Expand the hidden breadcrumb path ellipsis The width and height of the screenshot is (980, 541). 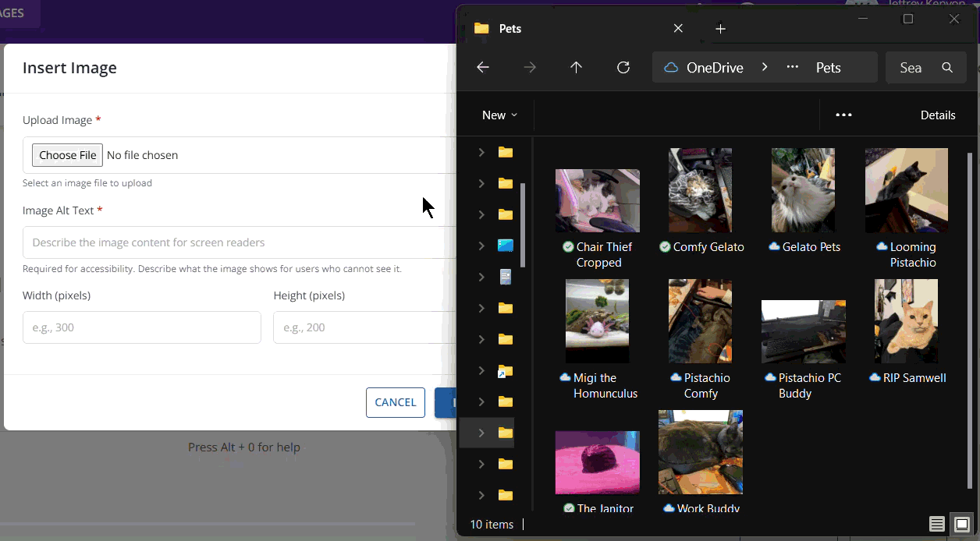pyautogui.click(x=793, y=68)
